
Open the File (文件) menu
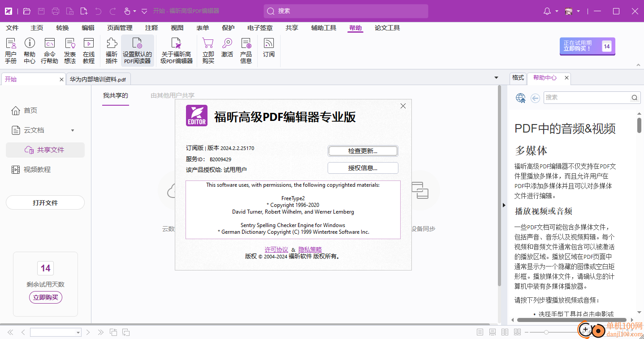[13, 28]
